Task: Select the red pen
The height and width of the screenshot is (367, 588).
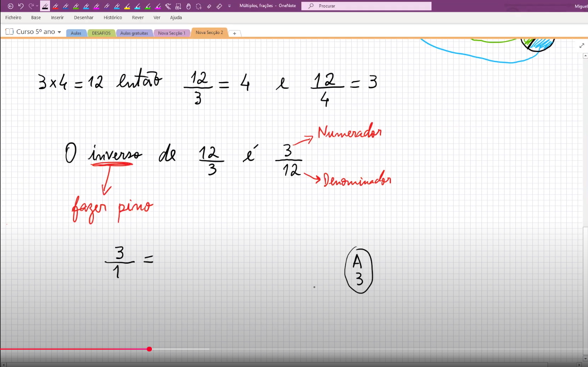Action: click(56, 6)
